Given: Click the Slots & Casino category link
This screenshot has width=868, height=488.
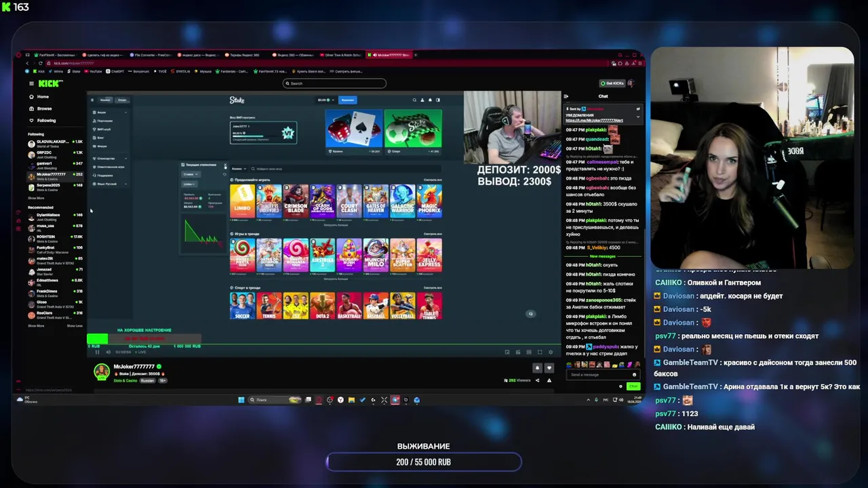Looking at the screenshot, I should [x=125, y=380].
